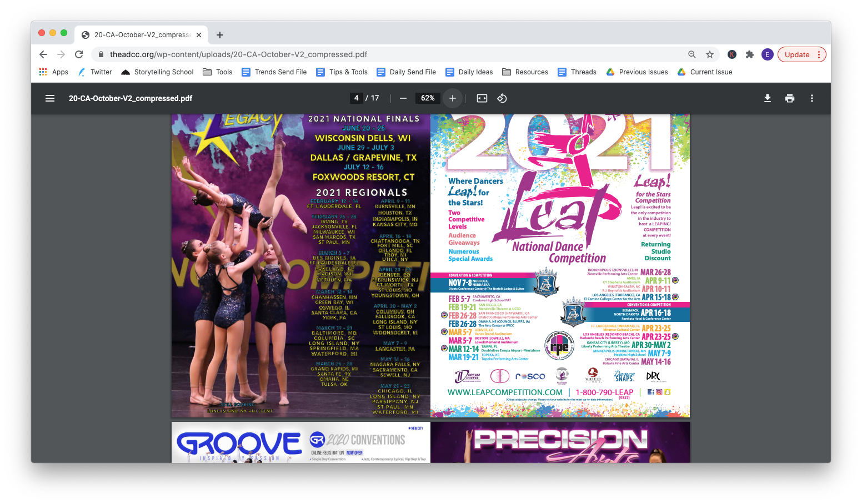
Task: Expand the Tools bookmark folder
Action: point(218,72)
